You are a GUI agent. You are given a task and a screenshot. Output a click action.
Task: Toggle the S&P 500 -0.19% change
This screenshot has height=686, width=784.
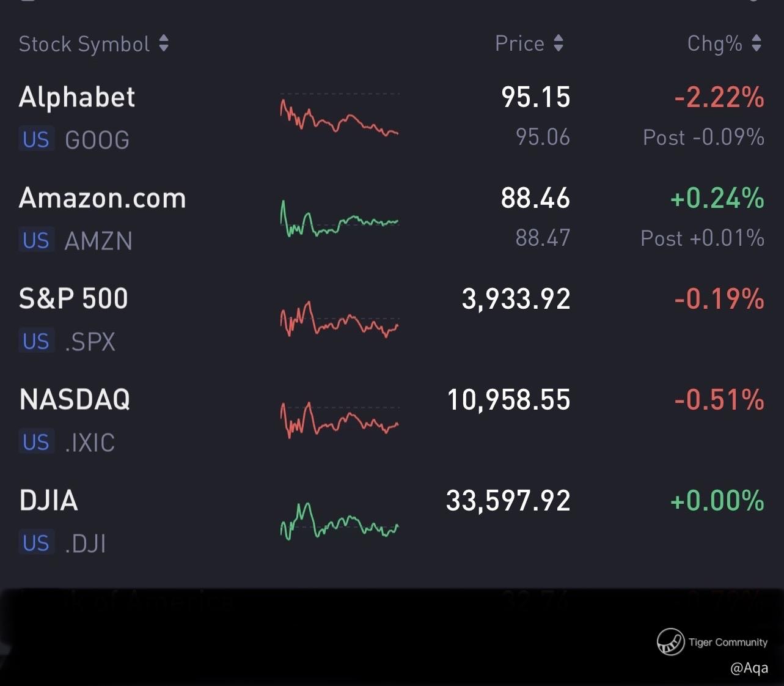point(719,299)
